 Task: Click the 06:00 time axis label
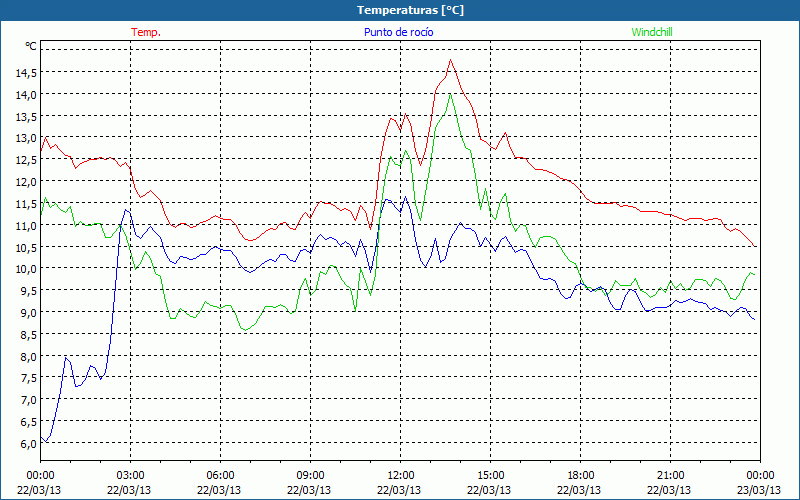(220, 476)
